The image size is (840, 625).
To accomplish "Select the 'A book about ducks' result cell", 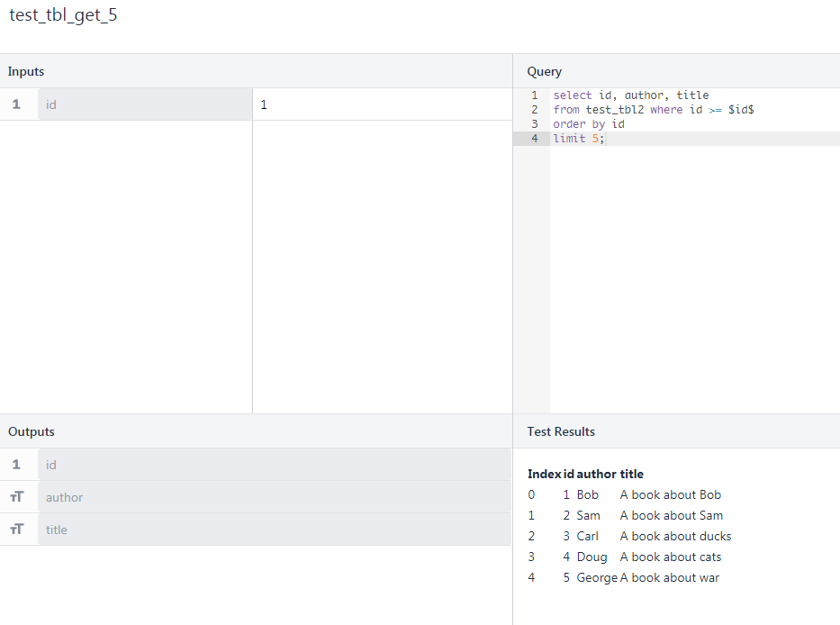I will pos(675,536).
